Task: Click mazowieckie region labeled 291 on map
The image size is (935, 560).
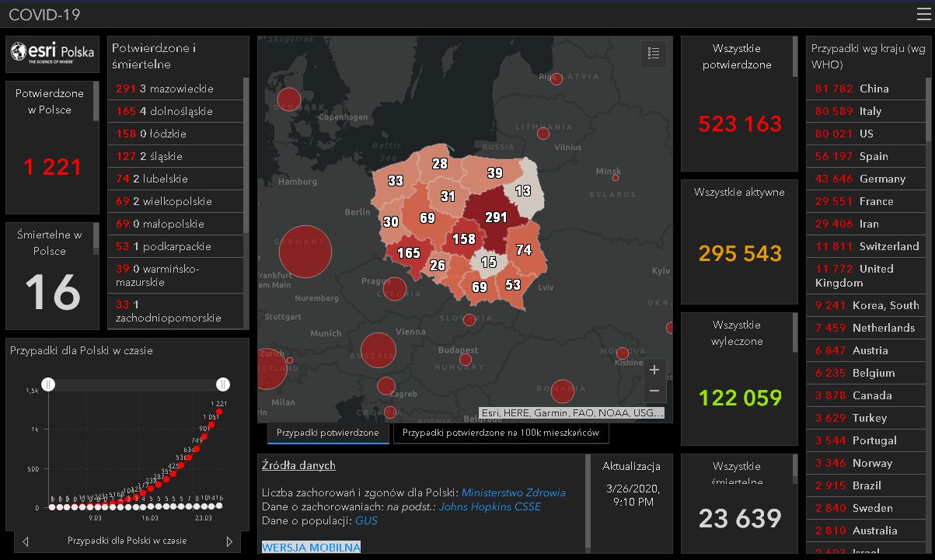Action: pyautogui.click(x=495, y=217)
